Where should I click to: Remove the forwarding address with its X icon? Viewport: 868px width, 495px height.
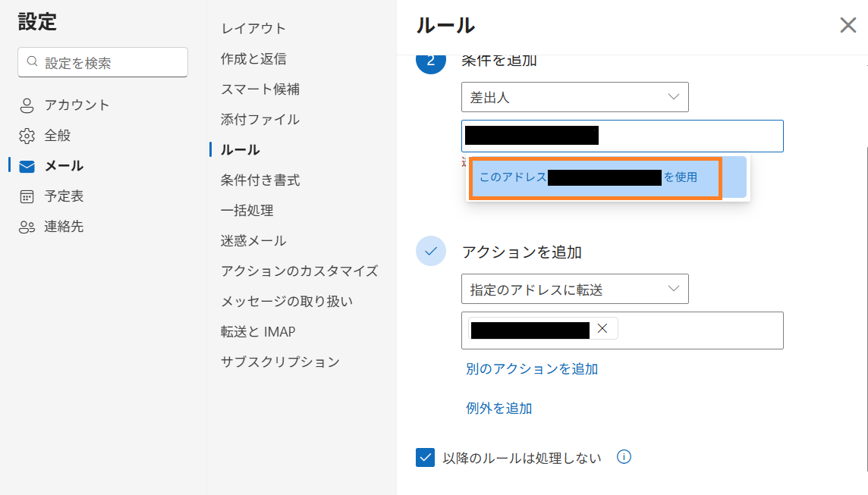(603, 327)
